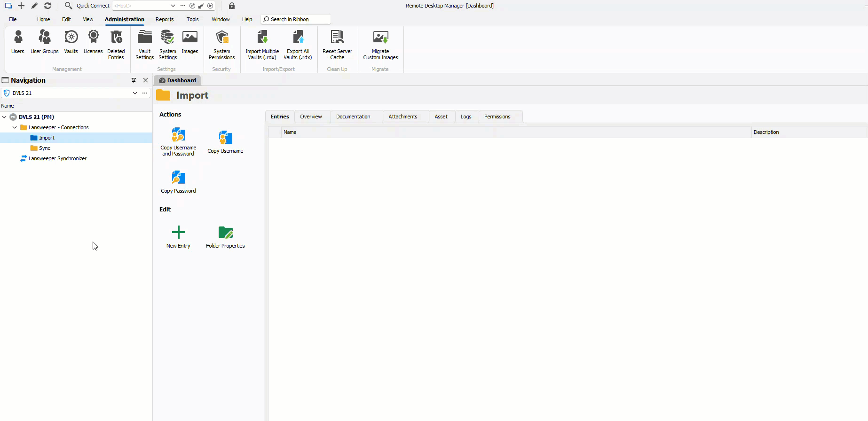Screen dimensions: 868x421
Task: Click Import Multiple Vaults (.rdx)
Action: click(262, 45)
